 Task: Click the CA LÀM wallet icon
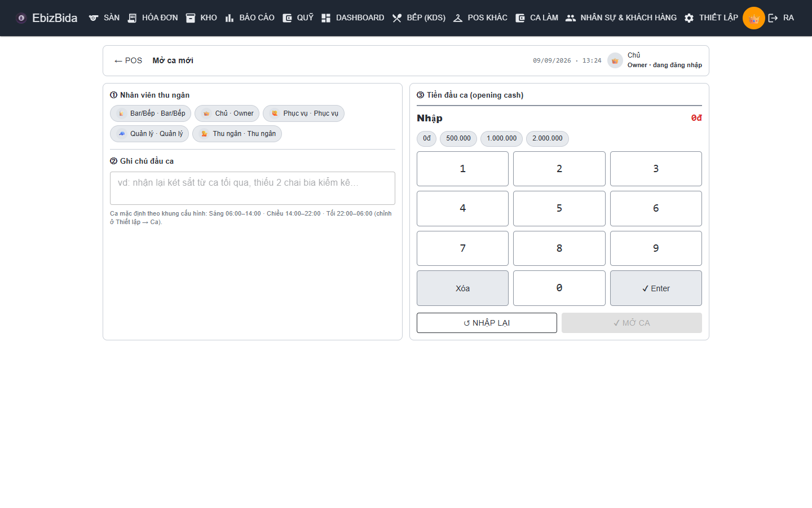tap(520, 18)
